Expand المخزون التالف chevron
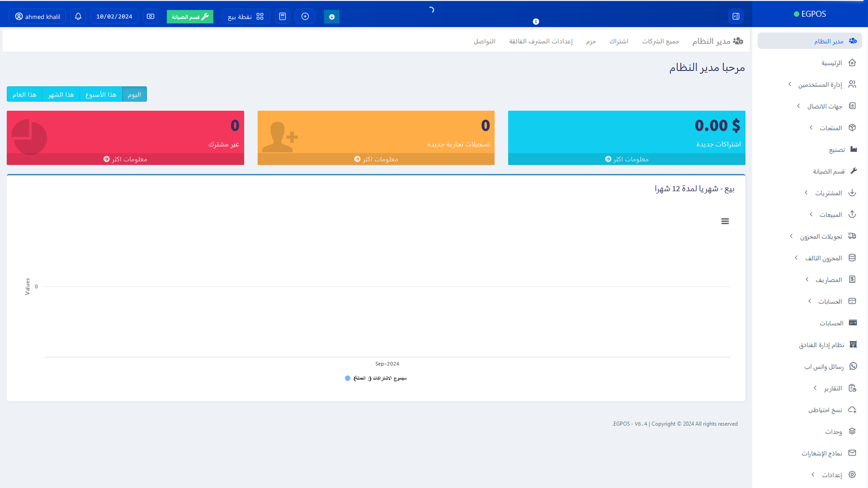Image resolution: width=868 pixels, height=488 pixels. coord(796,258)
